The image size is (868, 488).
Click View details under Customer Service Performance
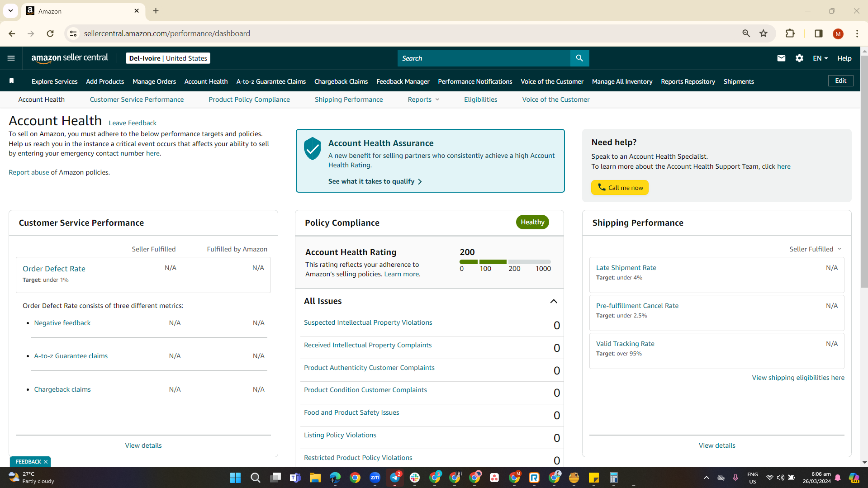(x=143, y=445)
